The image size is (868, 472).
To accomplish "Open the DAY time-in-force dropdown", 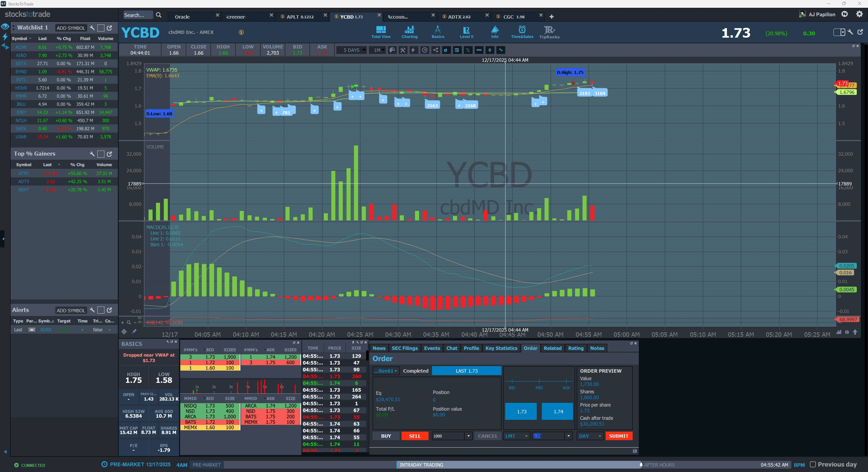I will [590, 436].
